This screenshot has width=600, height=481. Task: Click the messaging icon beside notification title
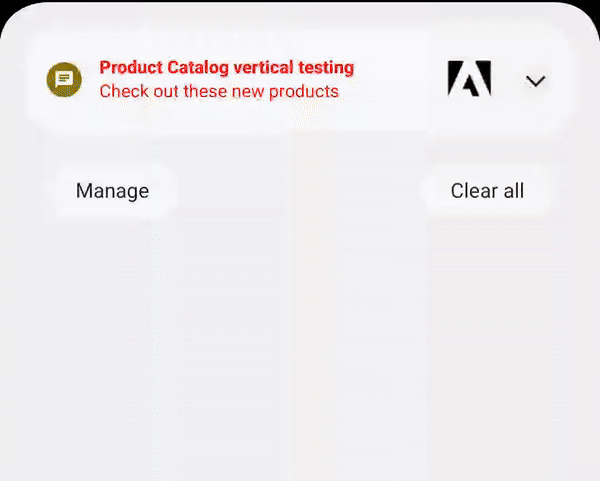pos(64,80)
